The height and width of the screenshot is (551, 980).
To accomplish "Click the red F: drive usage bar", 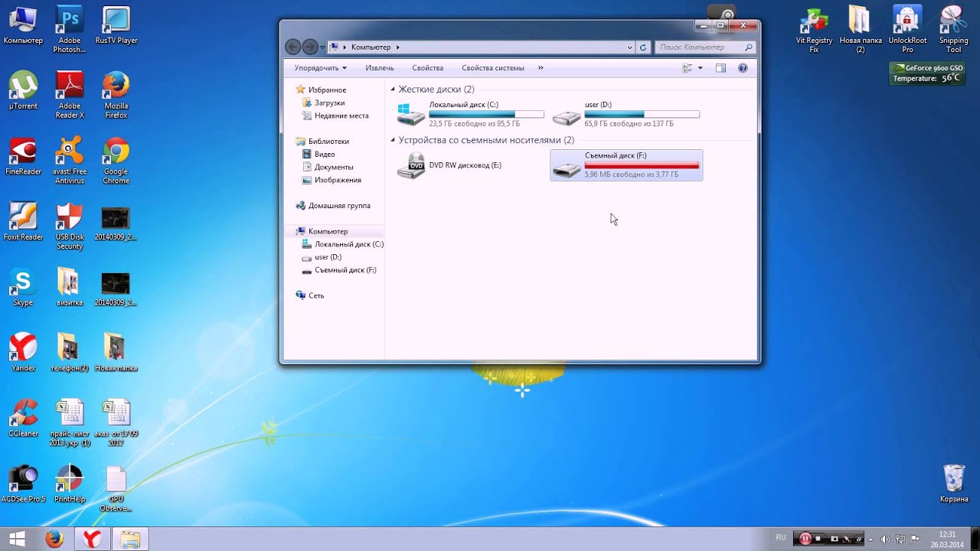I will coord(642,165).
